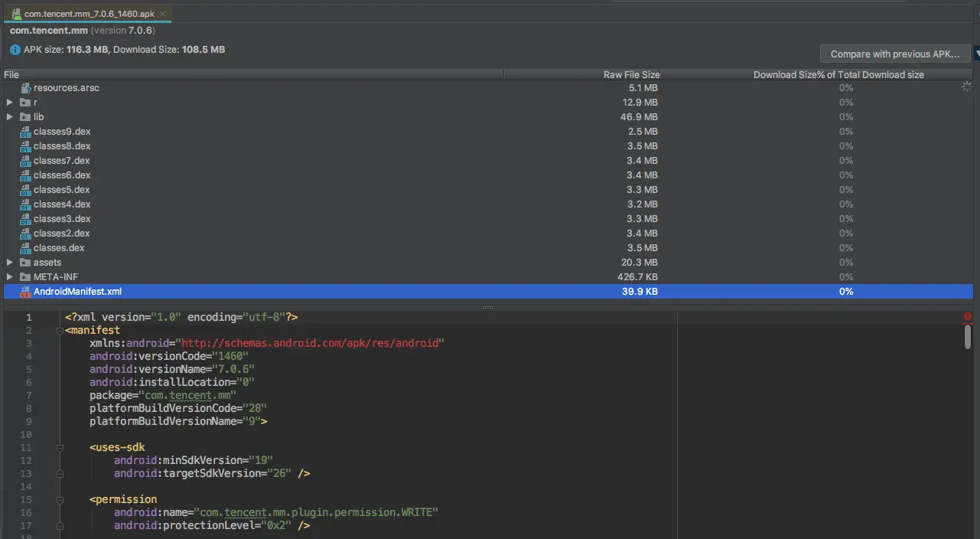Click Compare with previous APK button

point(894,54)
